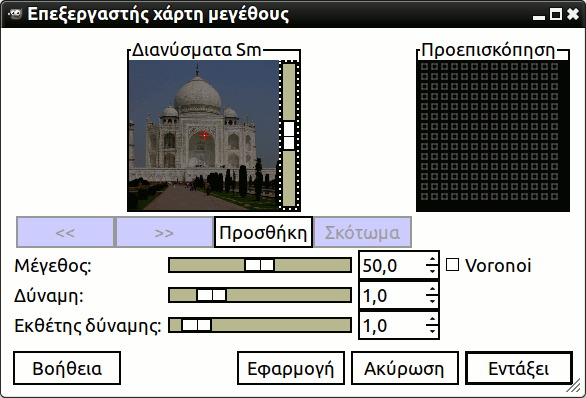The width and height of the screenshot is (586, 398).
Task: Click the Προσθήκη button to add vector
Action: 263,232
